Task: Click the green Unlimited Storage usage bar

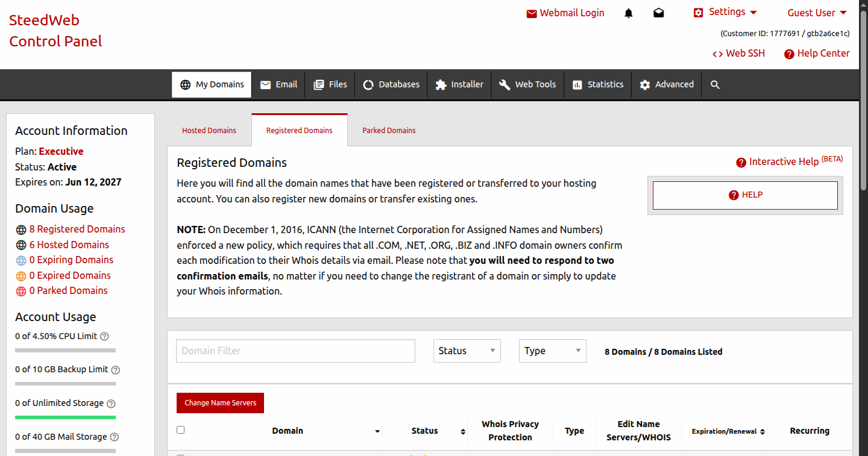Action: pyautogui.click(x=65, y=417)
